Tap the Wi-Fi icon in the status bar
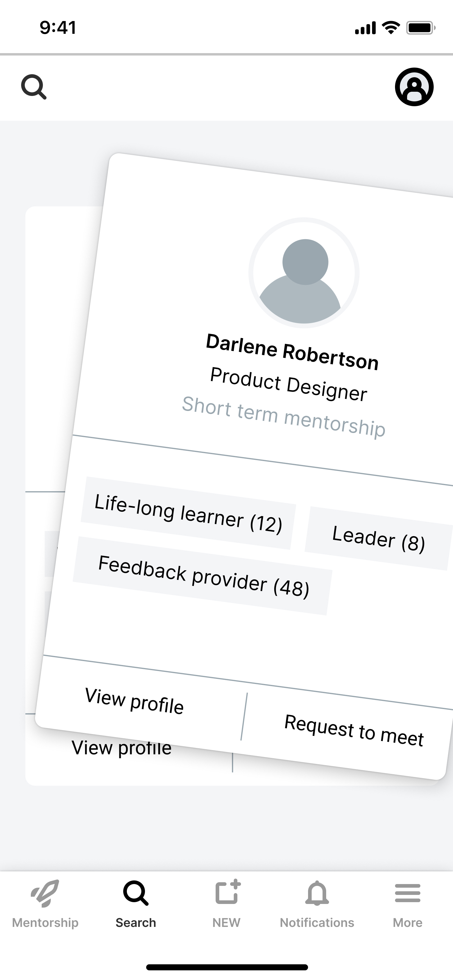This screenshot has height=980, width=453. click(390, 28)
